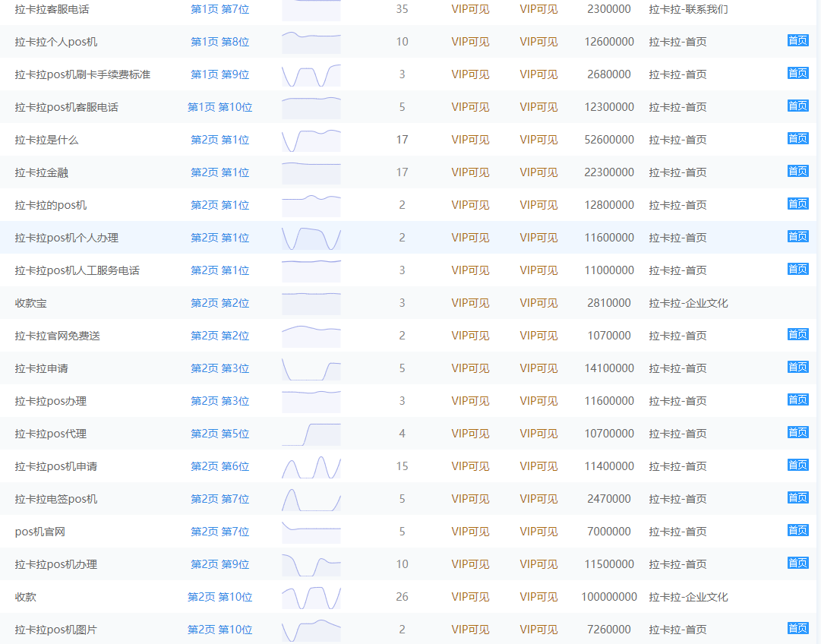This screenshot has width=821, height=644.
Task: View the trend sparkline for 拉卡拉pos机办理
Action: [311, 565]
